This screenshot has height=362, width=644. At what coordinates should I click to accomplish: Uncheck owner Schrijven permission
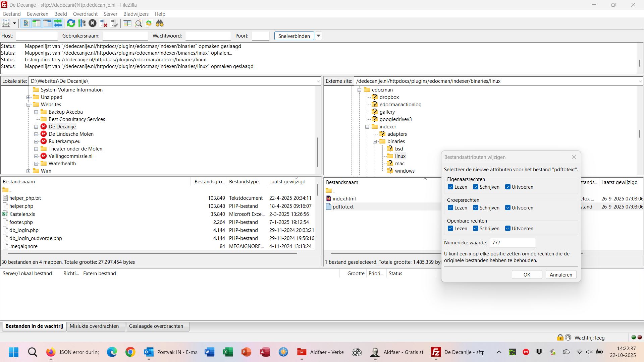pos(476,187)
